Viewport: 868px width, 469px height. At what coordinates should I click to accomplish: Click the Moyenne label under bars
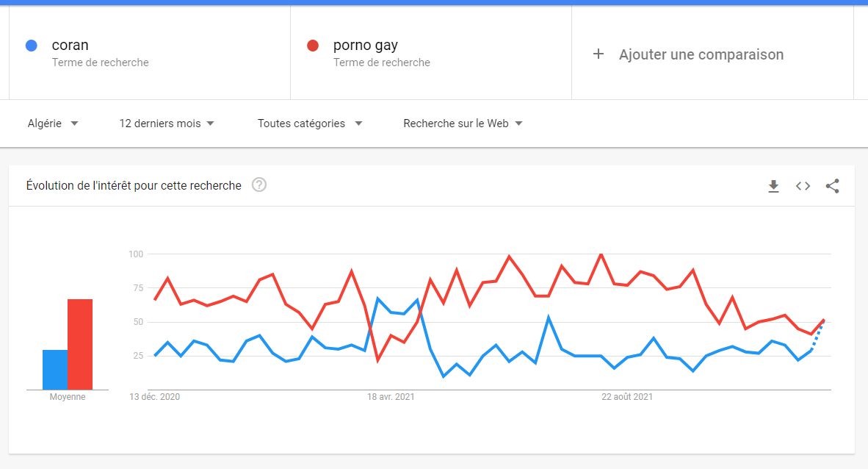(x=68, y=397)
